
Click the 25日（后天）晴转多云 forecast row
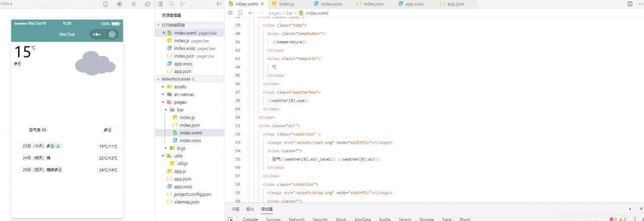(70, 170)
